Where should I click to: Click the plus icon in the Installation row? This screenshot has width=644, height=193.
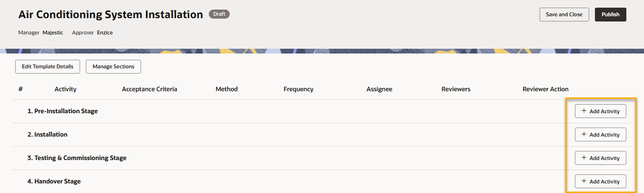584,134
